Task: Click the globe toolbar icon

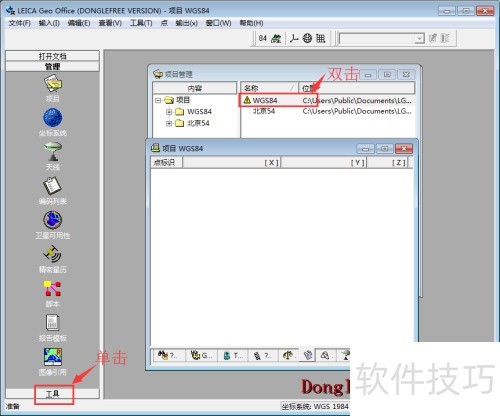Action: pyautogui.click(x=307, y=38)
